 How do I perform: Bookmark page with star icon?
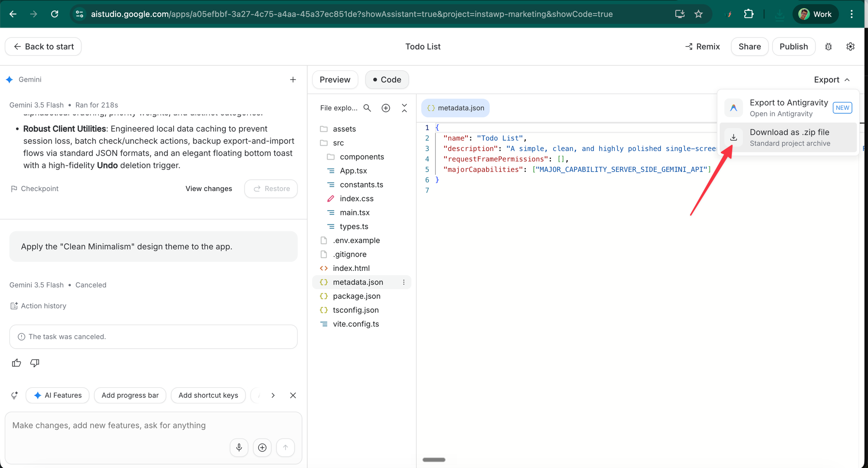(x=698, y=14)
